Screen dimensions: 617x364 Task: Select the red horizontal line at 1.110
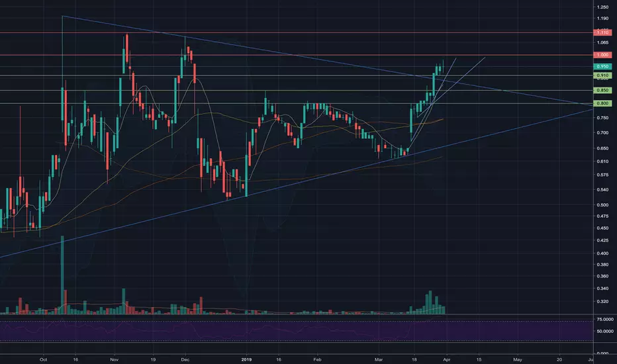[295, 32]
